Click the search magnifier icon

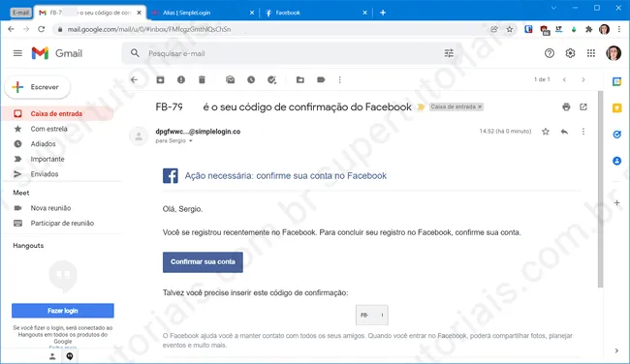[135, 53]
